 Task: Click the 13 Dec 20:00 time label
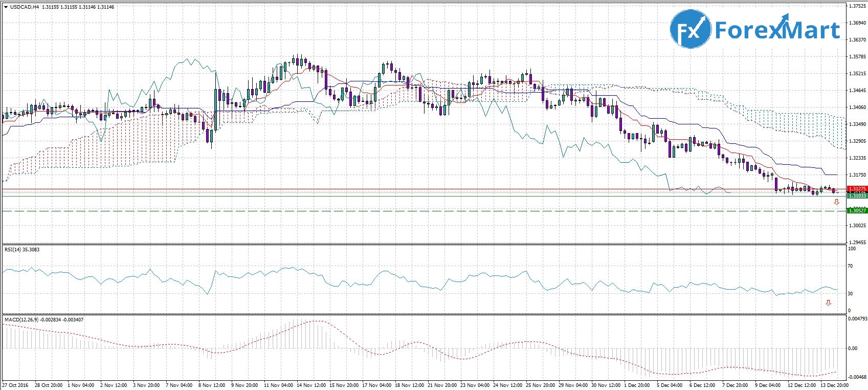pyautogui.click(x=834, y=385)
